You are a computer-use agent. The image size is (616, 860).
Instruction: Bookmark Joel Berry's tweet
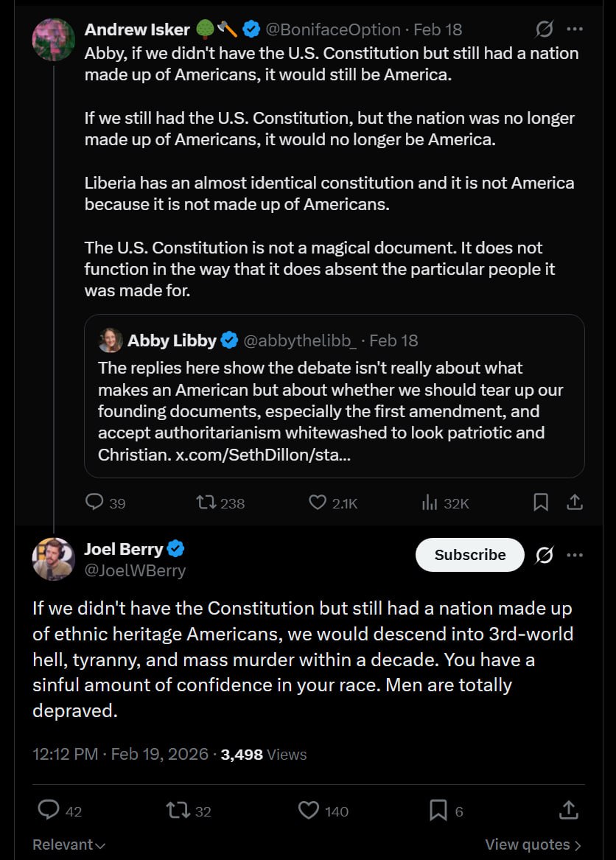[438, 811]
